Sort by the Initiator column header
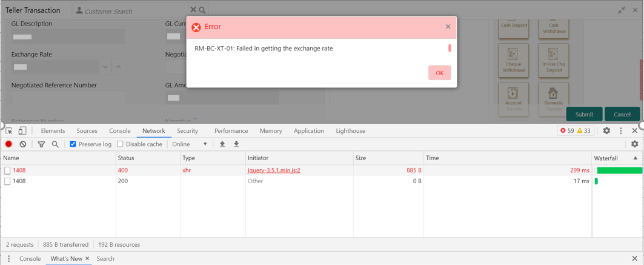This screenshot has width=644, height=265. 299,158
